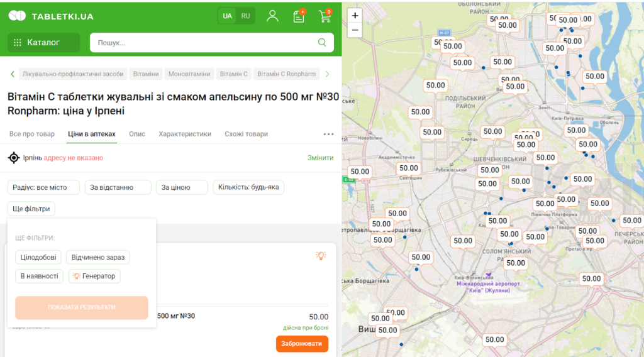Click the light bulb icon on pharmacy card

tap(321, 256)
